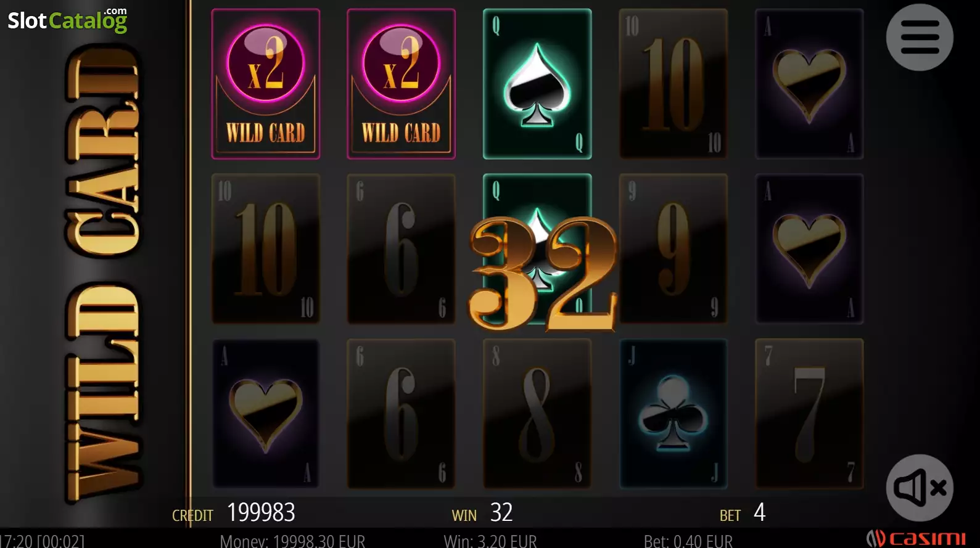Click the golden 32 win amount overlay
This screenshot has height=548, width=980.
click(543, 274)
